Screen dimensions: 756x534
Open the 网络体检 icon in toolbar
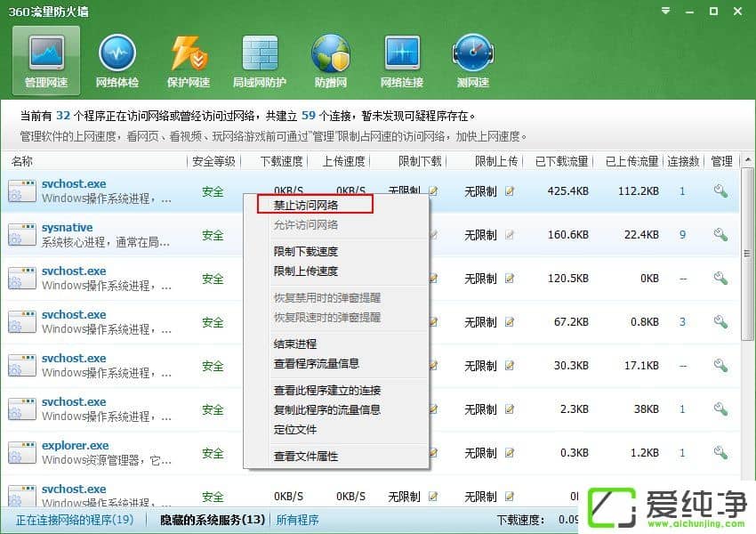click(117, 53)
